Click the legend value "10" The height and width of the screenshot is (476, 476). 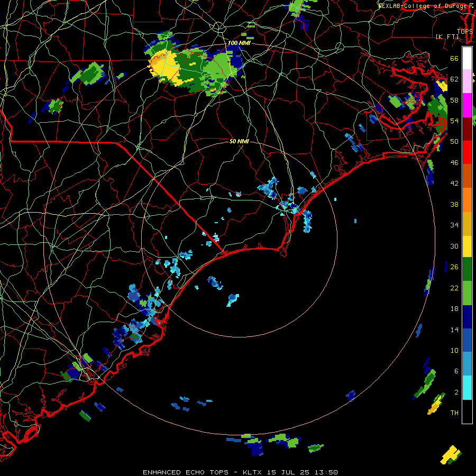pyautogui.click(x=454, y=350)
